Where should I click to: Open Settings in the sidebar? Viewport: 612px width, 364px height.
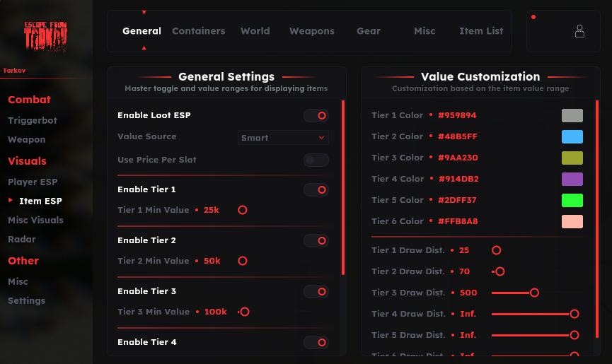26,300
